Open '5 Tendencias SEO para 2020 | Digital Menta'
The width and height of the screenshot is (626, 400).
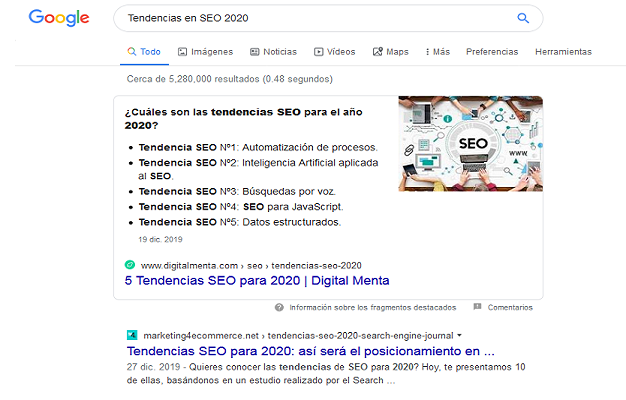[x=257, y=281]
